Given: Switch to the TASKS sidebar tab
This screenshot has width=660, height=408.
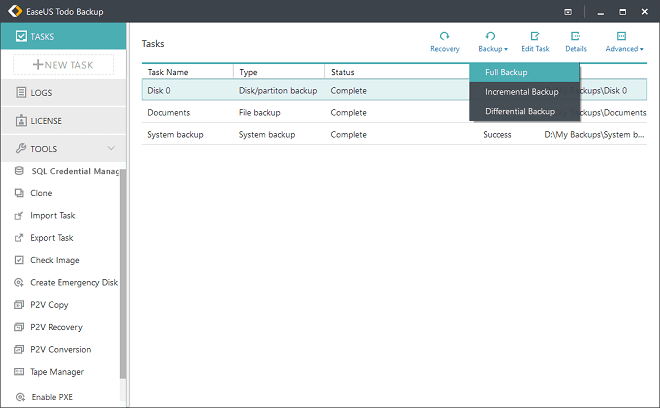Looking at the screenshot, I should point(63,36).
